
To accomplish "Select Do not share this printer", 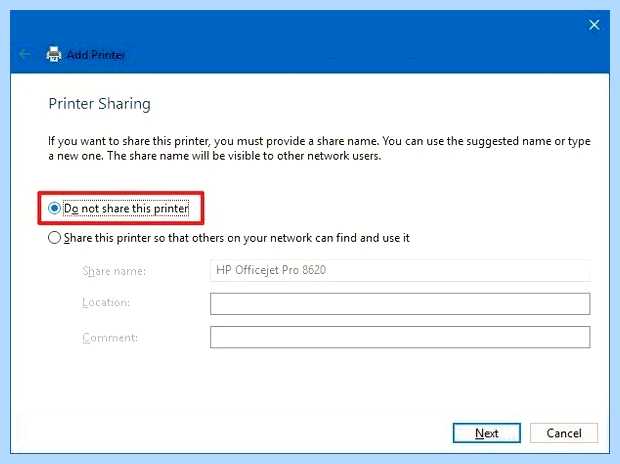I will (x=118, y=208).
